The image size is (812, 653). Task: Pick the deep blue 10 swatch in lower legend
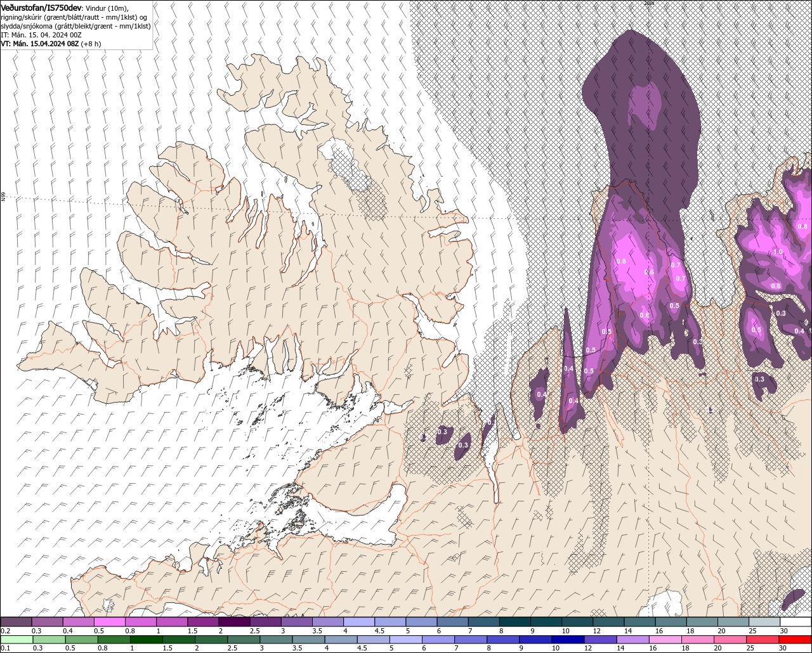[x=568, y=639]
